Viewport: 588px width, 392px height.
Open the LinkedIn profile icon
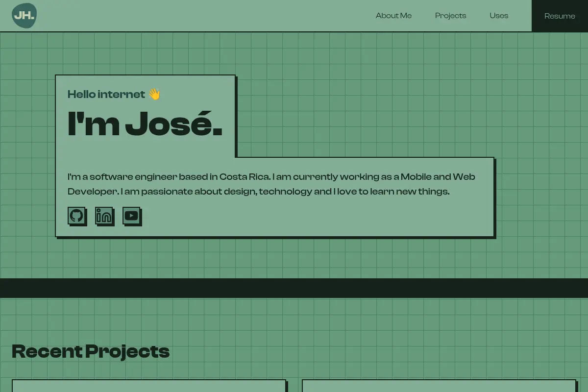tap(104, 216)
